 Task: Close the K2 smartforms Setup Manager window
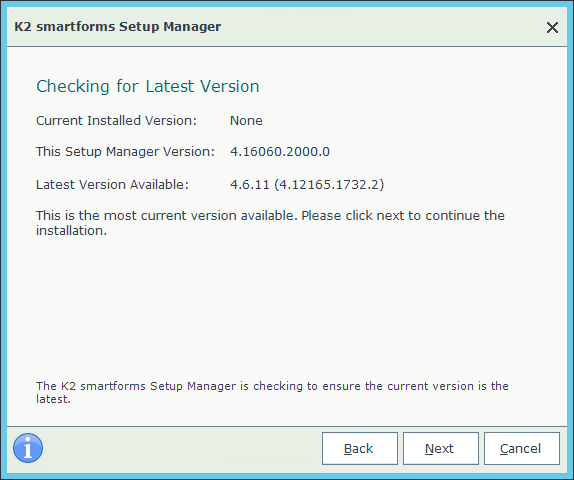(x=552, y=27)
